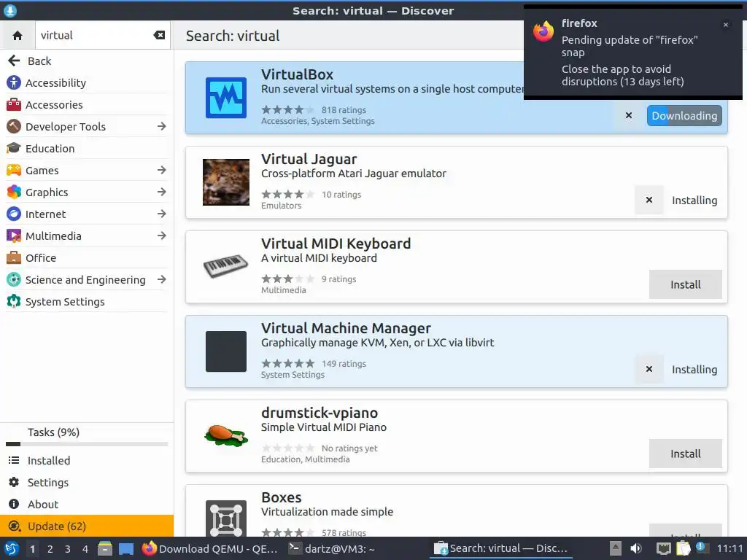Viewport: 747px width, 560px height.
Task: Expand Science and Engineering subcategories arrow
Action: [161, 279]
